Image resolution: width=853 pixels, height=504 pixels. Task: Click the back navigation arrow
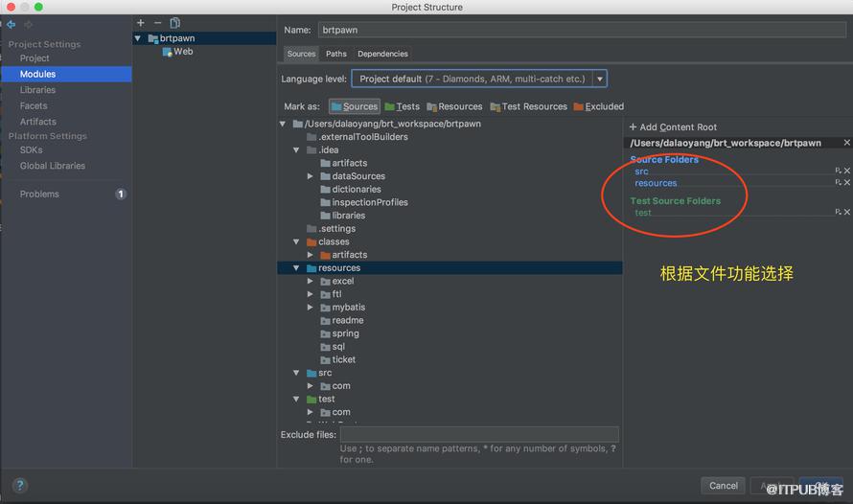coord(11,25)
